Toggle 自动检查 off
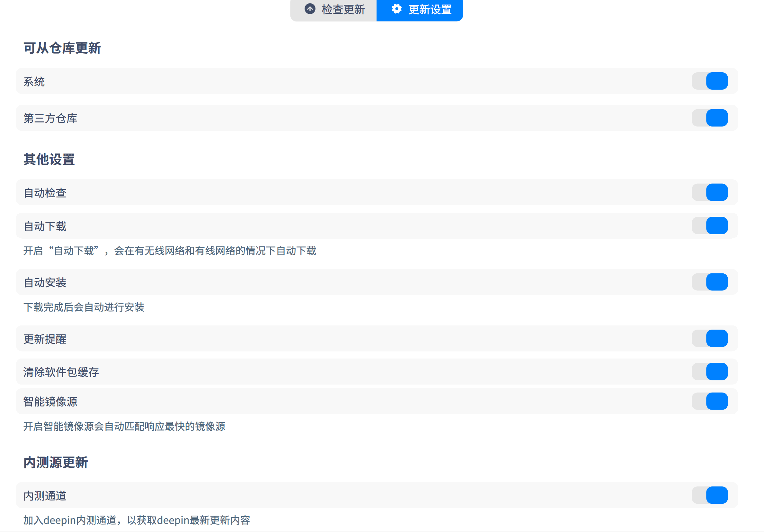 [x=710, y=192]
